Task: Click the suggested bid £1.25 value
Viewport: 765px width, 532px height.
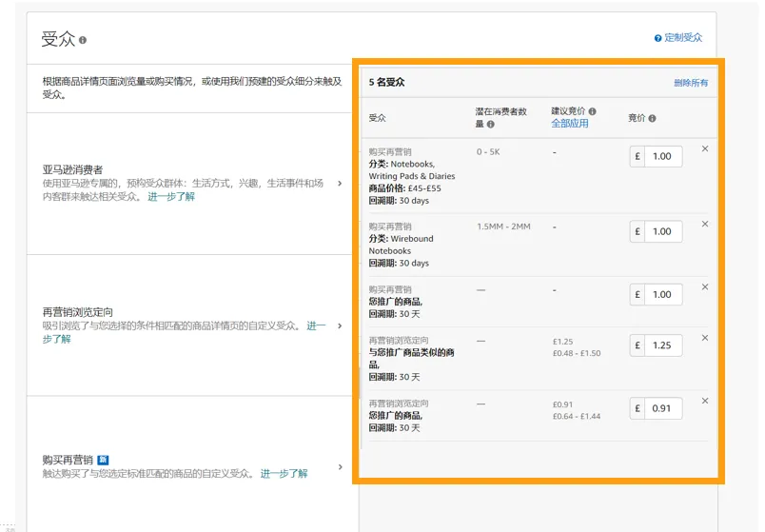Action: pos(563,342)
